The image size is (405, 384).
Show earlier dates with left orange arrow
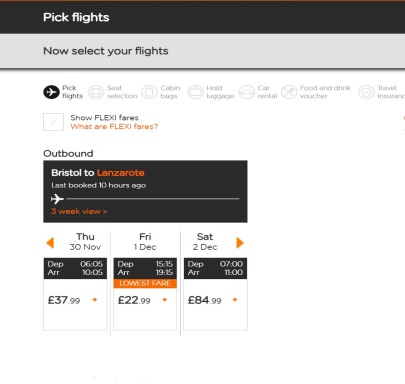[x=50, y=243]
